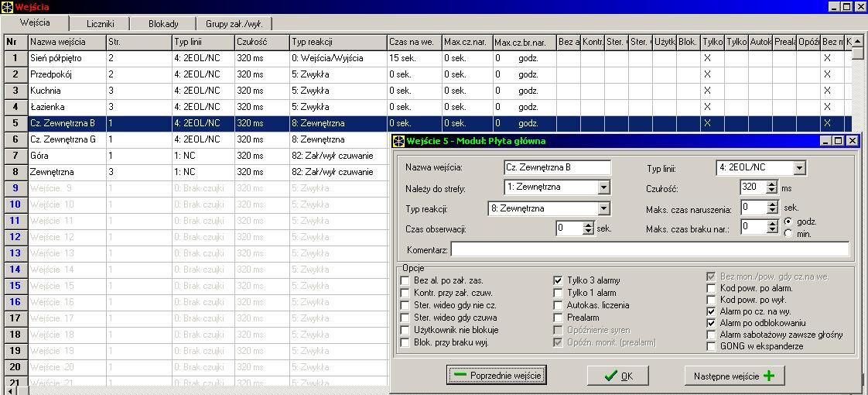Click Czas na we. column header
This screenshot has width=868, height=395.
click(x=414, y=42)
